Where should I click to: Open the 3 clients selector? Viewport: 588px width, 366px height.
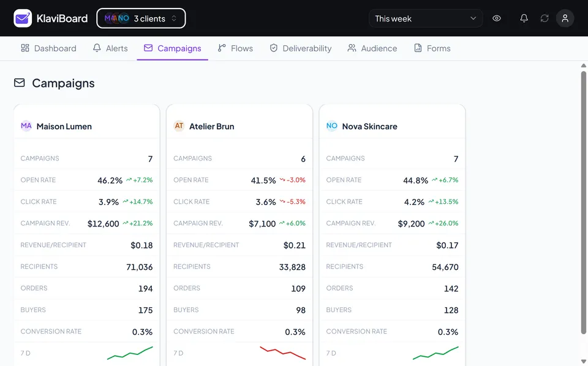(141, 18)
